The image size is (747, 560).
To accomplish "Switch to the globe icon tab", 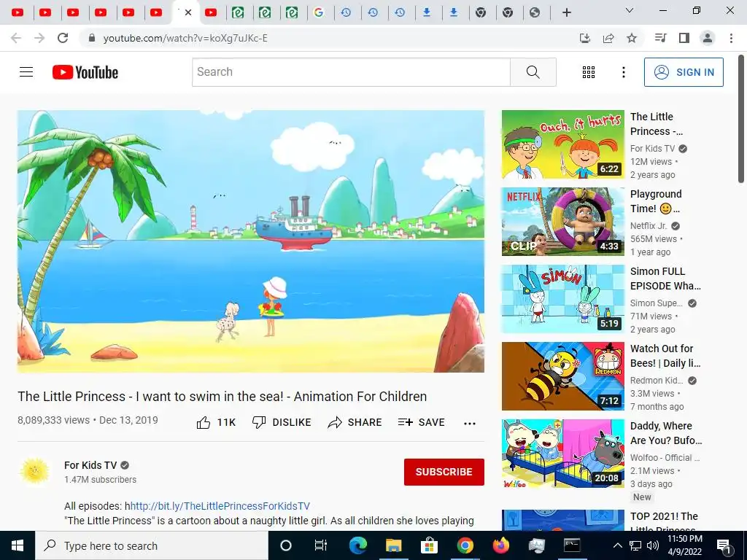I will [x=535, y=12].
